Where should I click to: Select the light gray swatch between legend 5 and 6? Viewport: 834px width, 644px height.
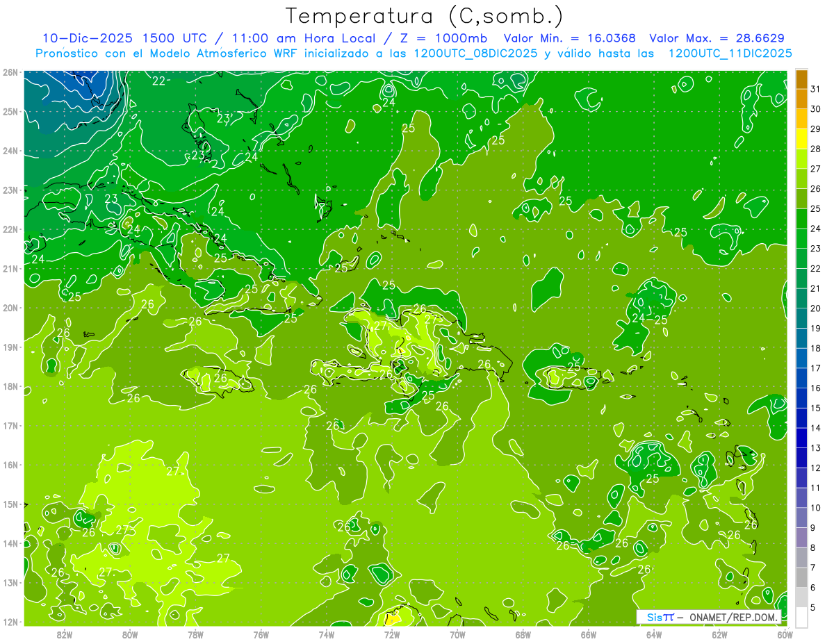(801, 597)
